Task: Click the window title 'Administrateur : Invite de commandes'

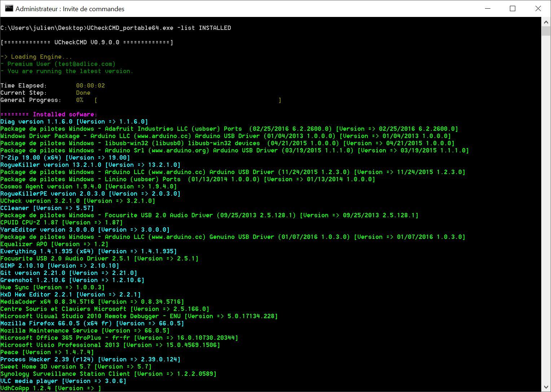Action: click(x=70, y=9)
